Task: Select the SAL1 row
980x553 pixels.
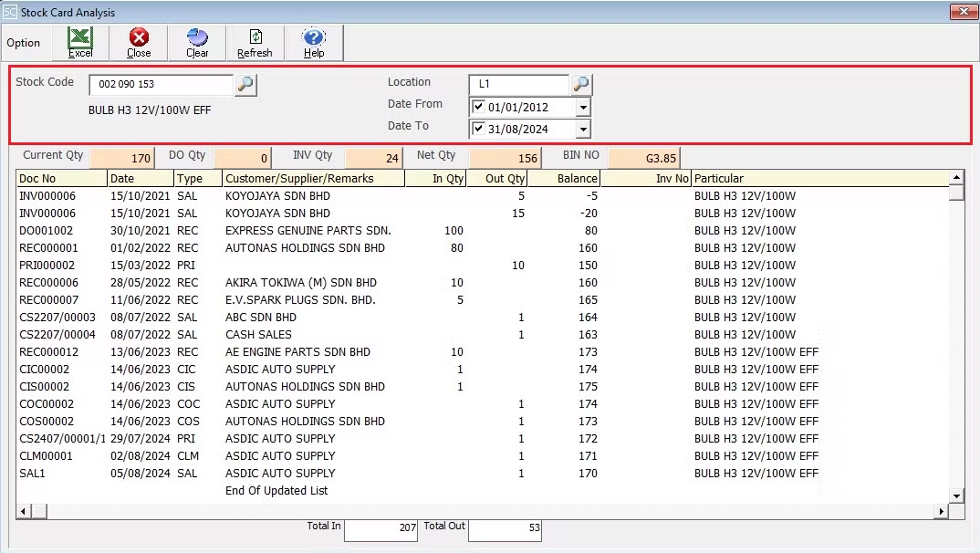Action: coord(483,474)
